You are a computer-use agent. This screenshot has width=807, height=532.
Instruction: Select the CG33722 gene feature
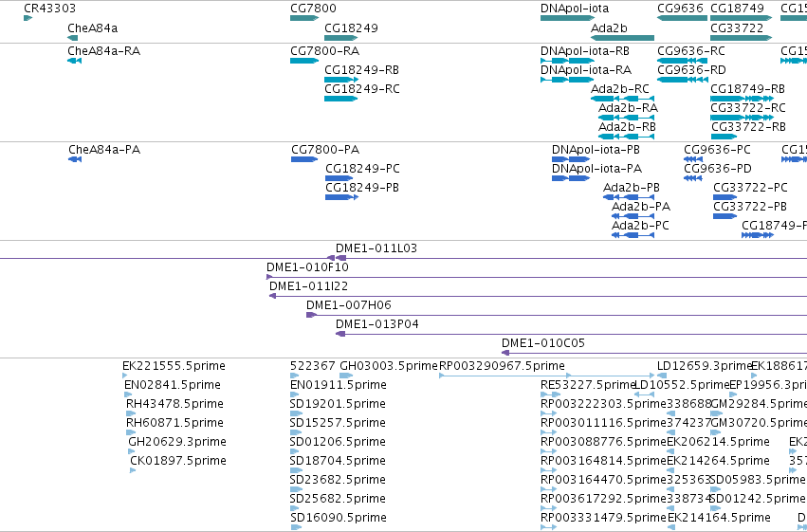(x=742, y=38)
